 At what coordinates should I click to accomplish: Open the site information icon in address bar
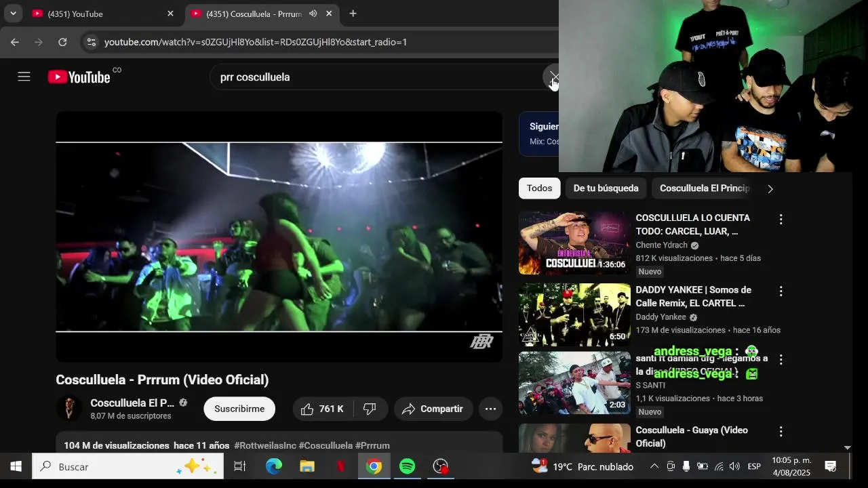90,42
